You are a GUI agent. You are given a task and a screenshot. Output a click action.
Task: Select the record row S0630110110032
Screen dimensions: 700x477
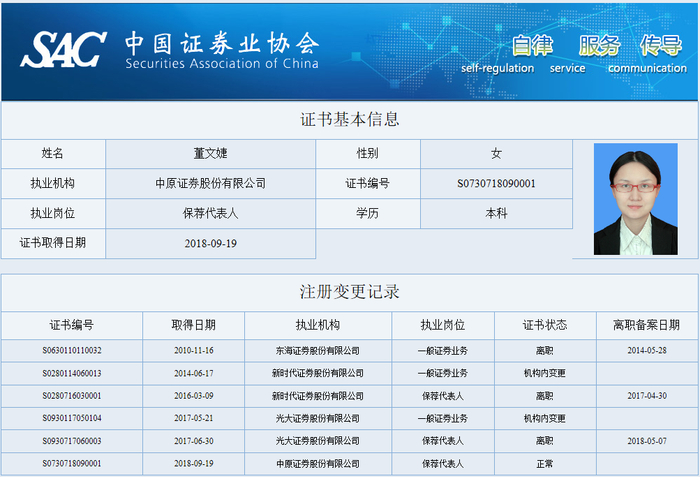[350, 351]
